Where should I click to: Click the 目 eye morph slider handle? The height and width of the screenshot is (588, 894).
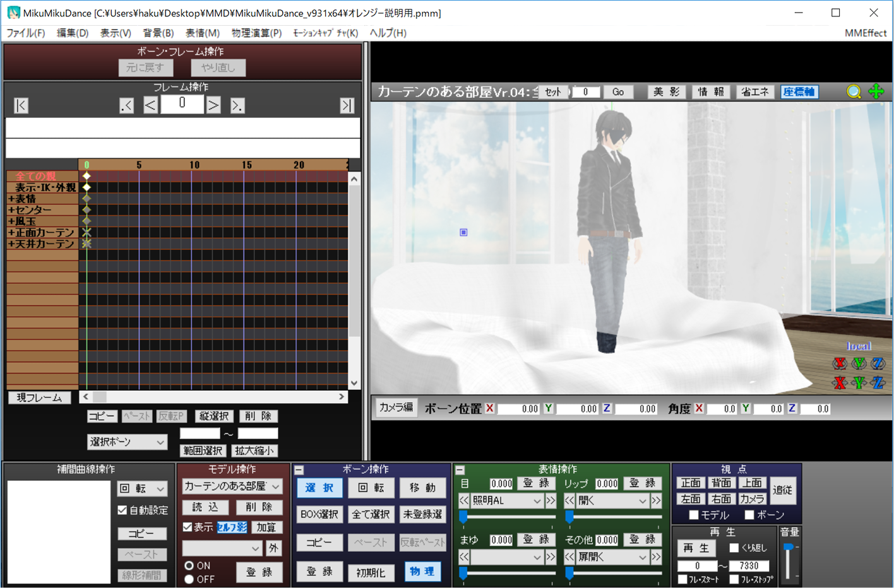click(463, 517)
